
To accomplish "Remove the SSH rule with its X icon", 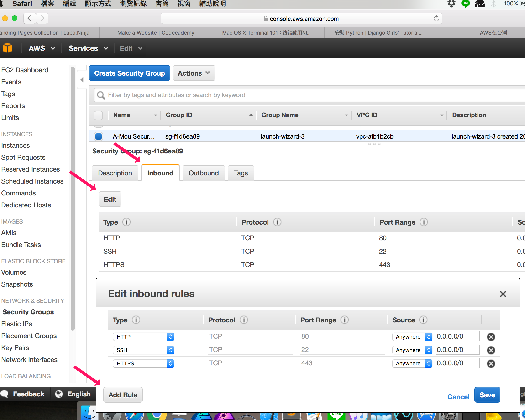I will point(491,350).
